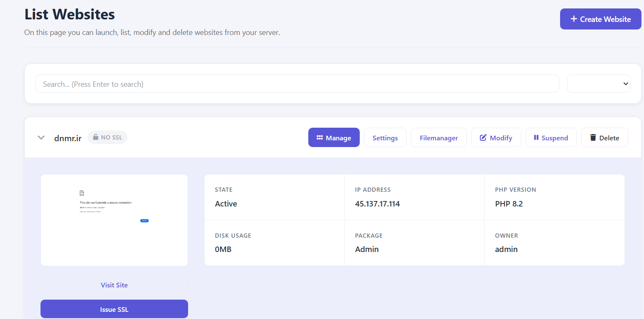This screenshot has width=644, height=319.
Task: Click the open padlock icon beside NO SSL
Action: click(96, 137)
